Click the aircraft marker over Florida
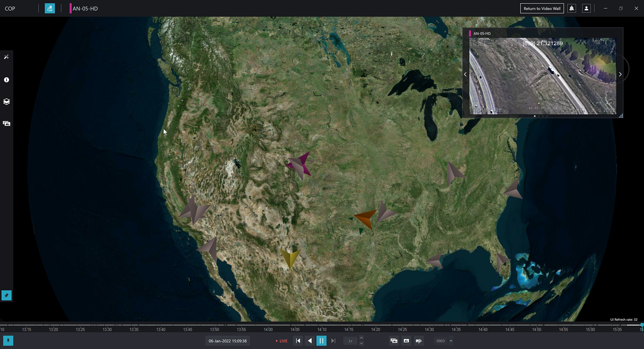644x349 pixels. click(502, 261)
